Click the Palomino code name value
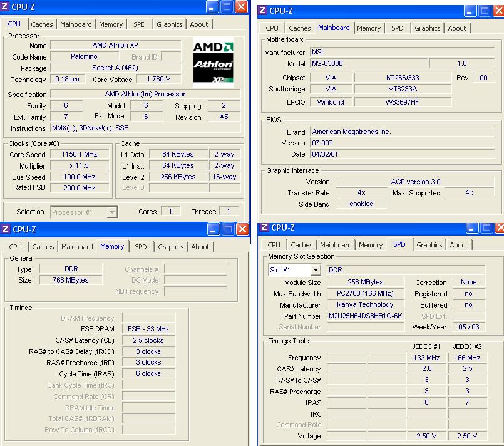 pos(85,56)
